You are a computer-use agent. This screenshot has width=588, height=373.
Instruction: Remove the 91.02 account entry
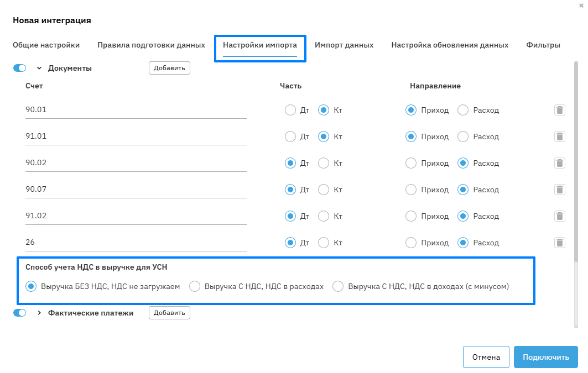click(560, 216)
